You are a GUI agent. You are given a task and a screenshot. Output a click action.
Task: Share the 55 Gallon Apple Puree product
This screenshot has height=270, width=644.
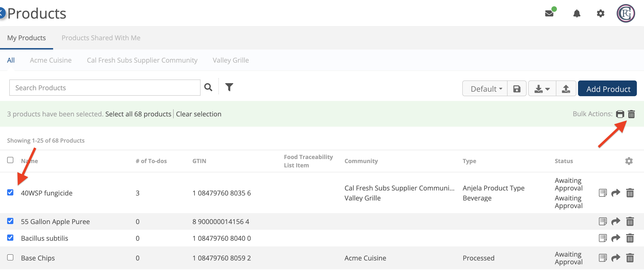click(615, 221)
